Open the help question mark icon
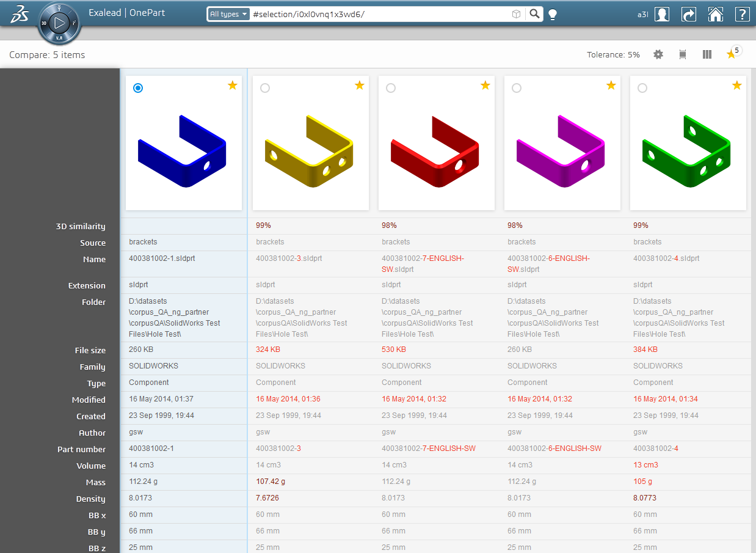 click(x=742, y=14)
